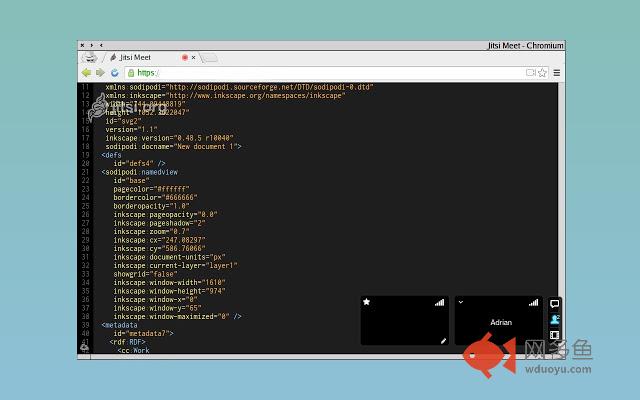
Task: Check connection bars on local video thumbnail
Action: [439, 302]
